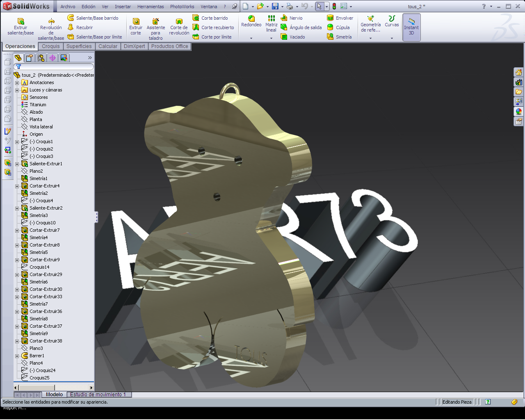Expand the Saliente-Extruir1 feature node
This screenshot has width=525, height=420.
coord(17,164)
